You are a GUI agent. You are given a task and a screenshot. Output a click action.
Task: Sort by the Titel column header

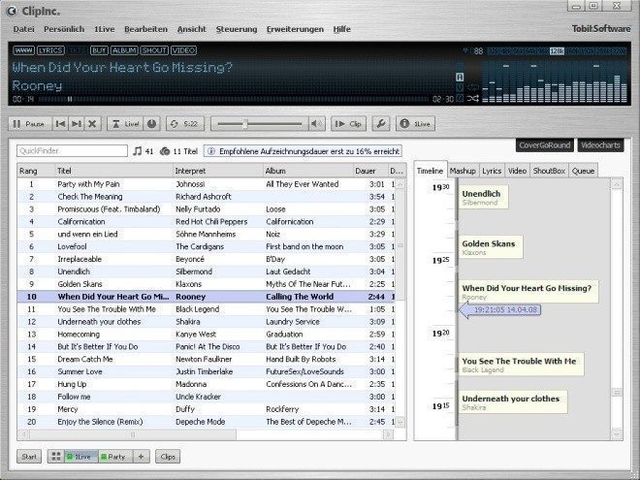(114, 171)
